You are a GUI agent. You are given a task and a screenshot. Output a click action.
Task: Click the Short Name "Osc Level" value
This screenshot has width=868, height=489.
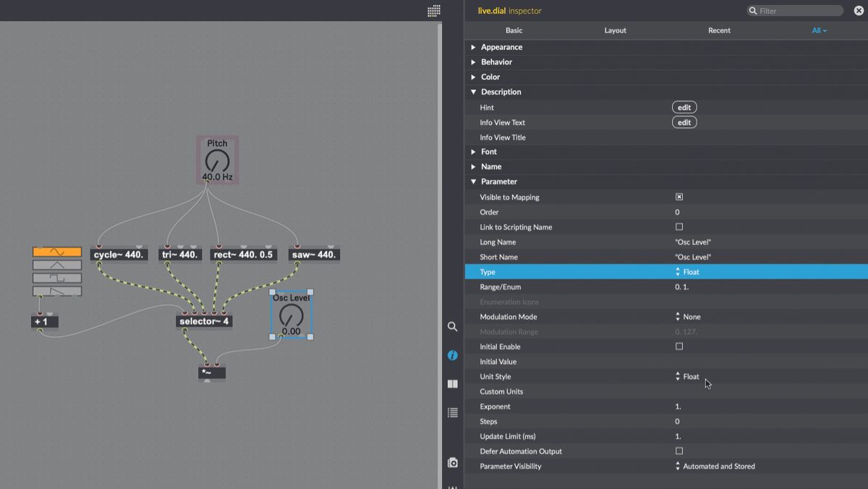coord(693,257)
